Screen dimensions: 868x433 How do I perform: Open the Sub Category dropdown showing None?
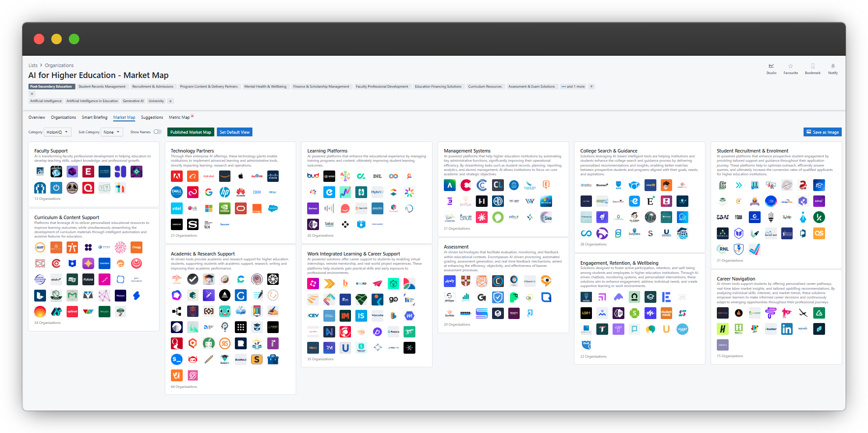(112, 132)
